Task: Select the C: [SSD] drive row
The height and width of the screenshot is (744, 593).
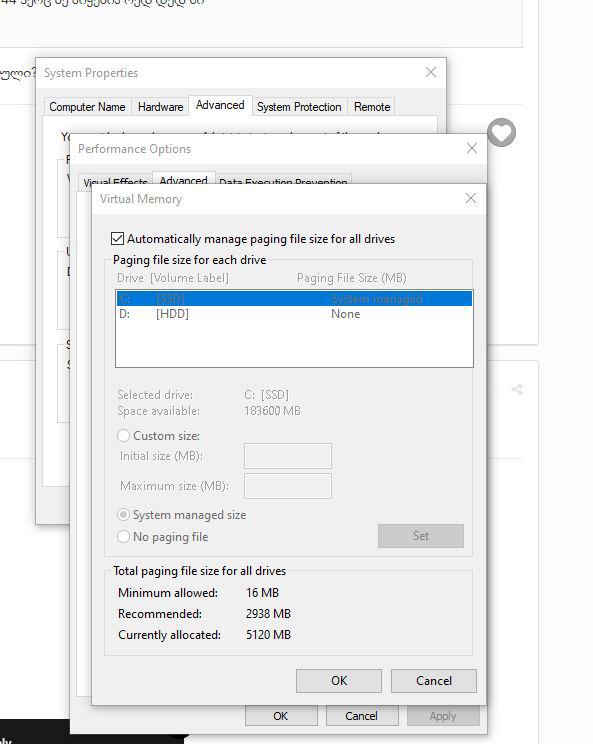Action: point(294,298)
